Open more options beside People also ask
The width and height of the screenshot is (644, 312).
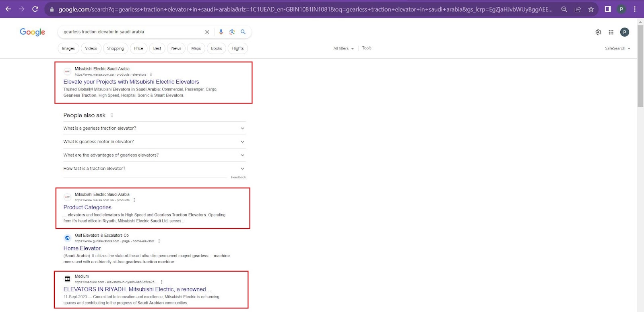(x=112, y=115)
